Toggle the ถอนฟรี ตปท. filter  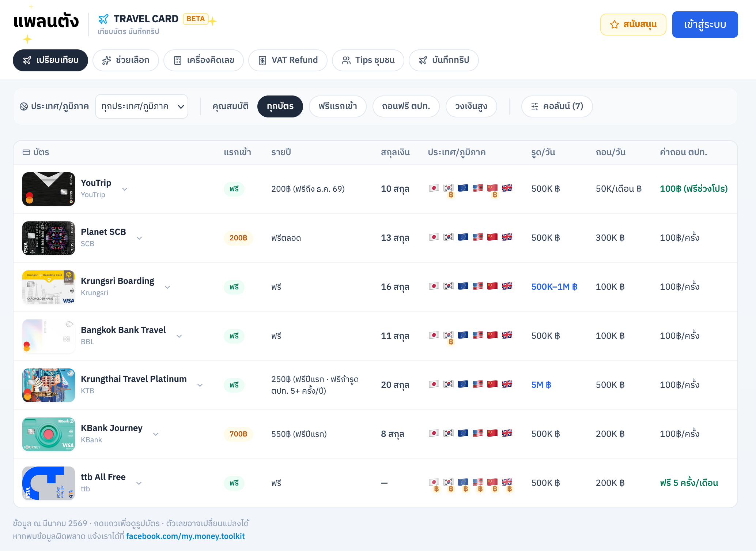coord(406,106)
